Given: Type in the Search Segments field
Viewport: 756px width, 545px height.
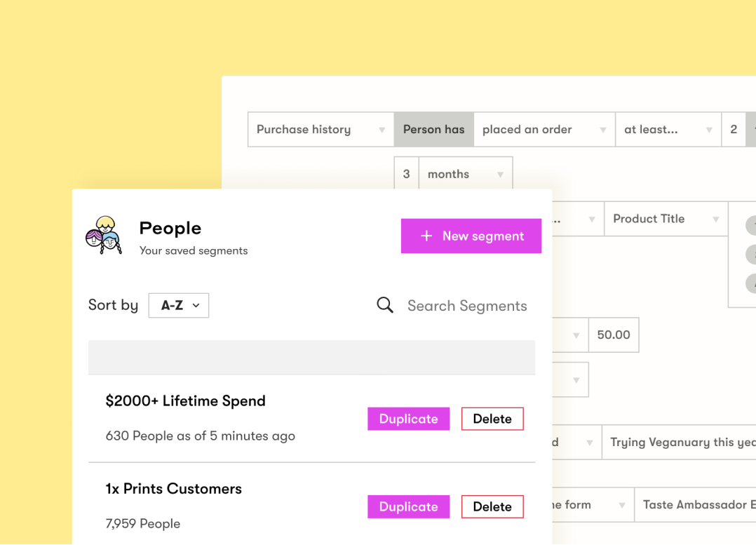Looking at the screenshot, I should pos(467,306).
